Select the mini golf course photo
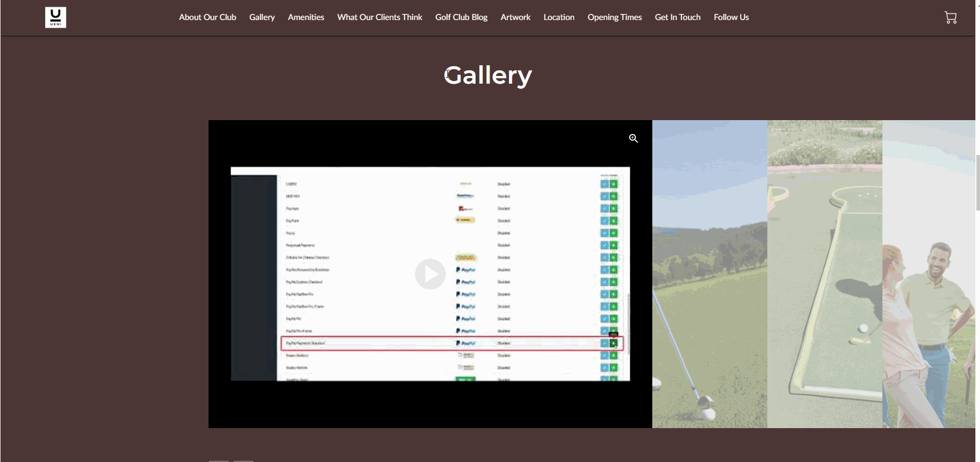This screenshot has width=980, height=462. click(x=825, y=274)
